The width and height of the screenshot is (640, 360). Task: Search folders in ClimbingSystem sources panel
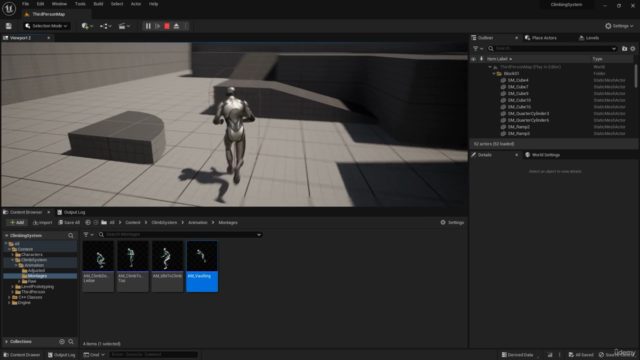pos(71,236)
